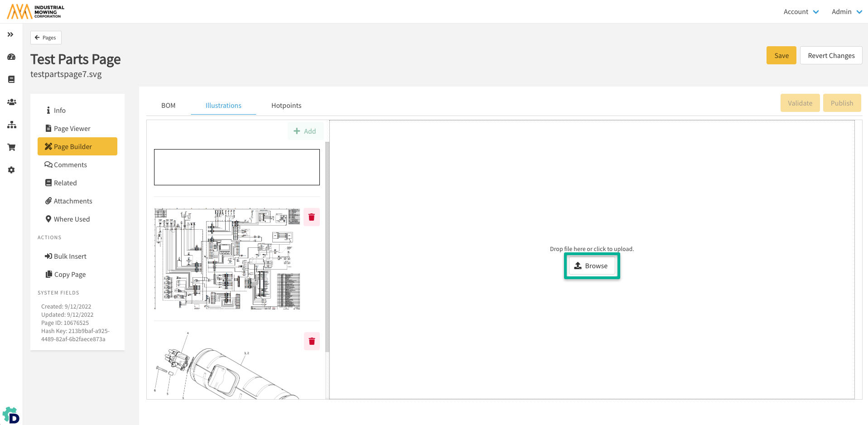This screenshot has height=425, width=868.
Task: Open the hierarchy sitemap icon in sidebar
Action: [11, 125]
